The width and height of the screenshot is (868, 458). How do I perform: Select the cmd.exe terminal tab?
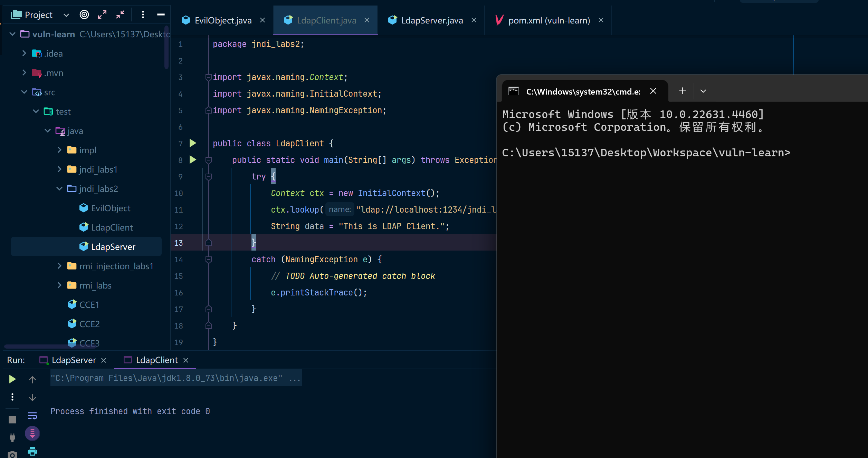[583, 91]
